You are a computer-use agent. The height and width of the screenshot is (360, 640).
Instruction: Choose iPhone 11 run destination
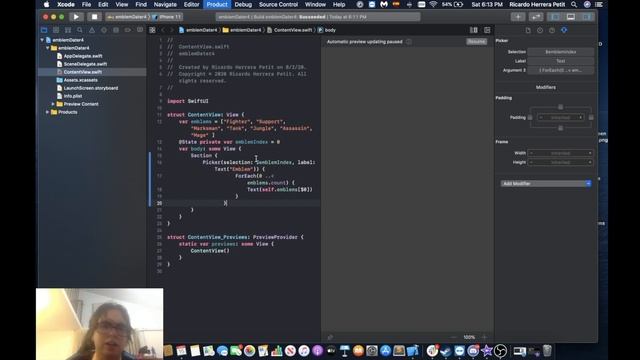point(168,17)
